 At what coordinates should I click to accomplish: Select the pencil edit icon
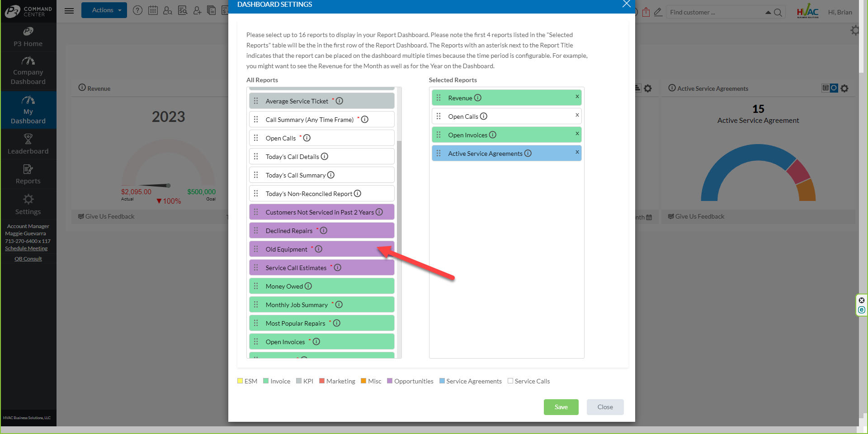click(x=658, y=12)
